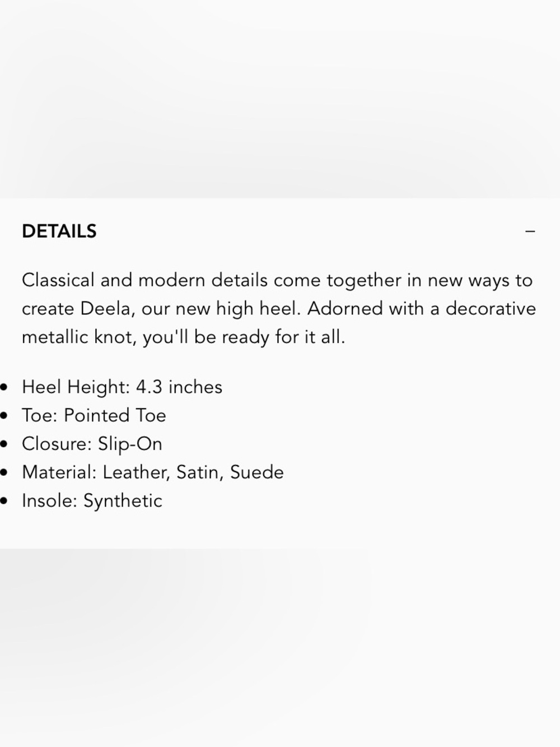Select the bullet marker beside Toe
This screenshot has width=560, height=747.
point(4,416)
